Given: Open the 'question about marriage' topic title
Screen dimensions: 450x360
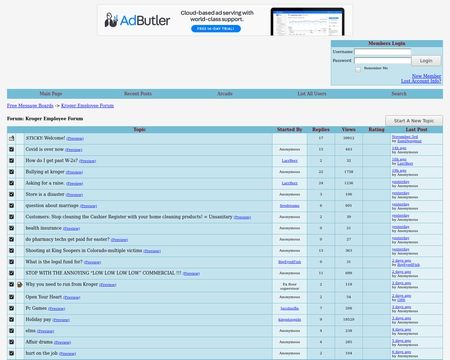Looking at the screenshot, I should [x=52, y=206].
